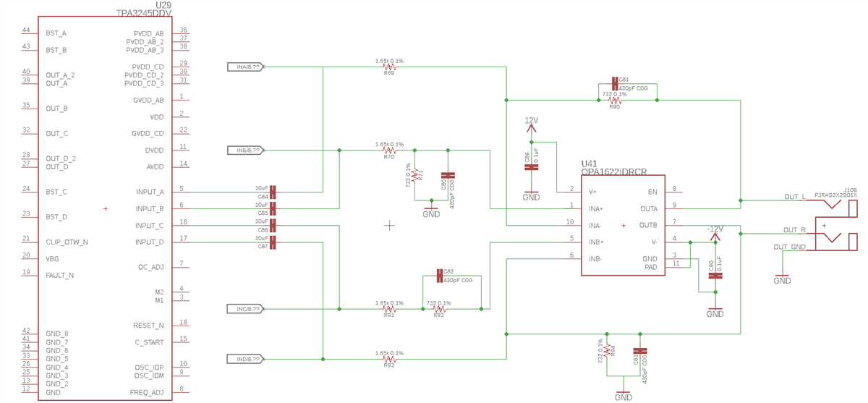
Task: Click the CLIP_OTW_N pin label
Action: point(67,242)
